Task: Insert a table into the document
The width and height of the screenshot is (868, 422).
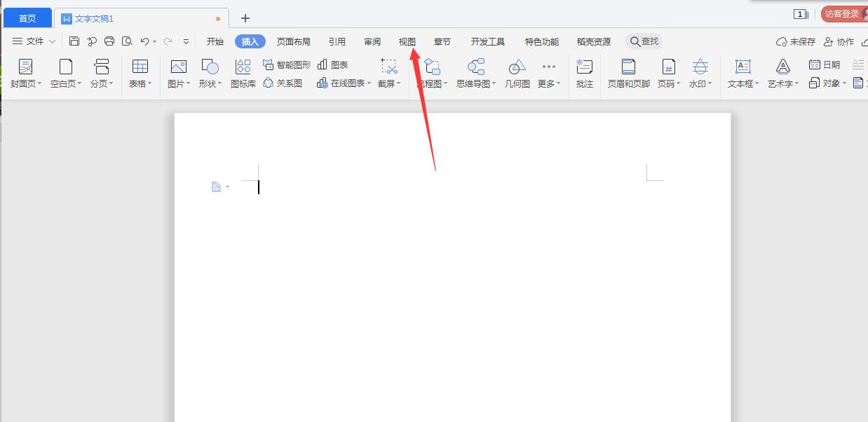Action: point(140,74)
